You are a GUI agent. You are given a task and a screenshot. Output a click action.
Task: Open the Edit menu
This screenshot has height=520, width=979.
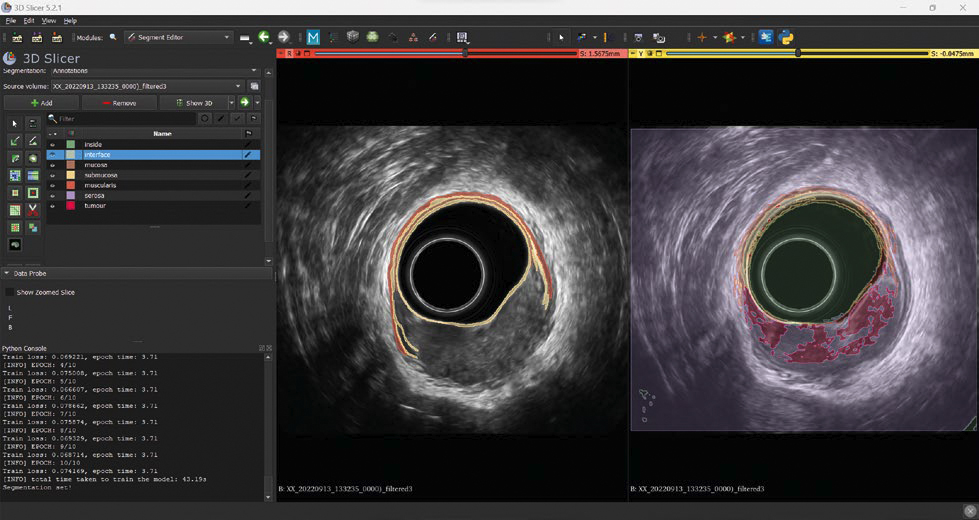[29, 21]
